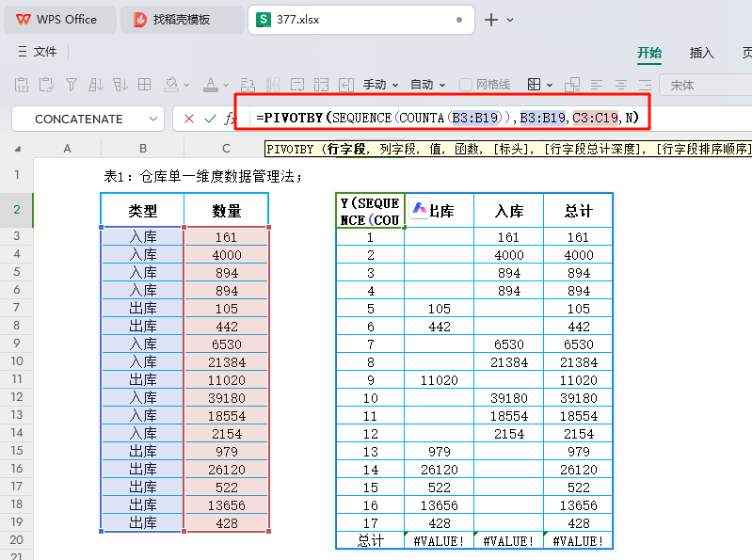
Task: Open the 找稻壳模板 tab
Action: point(182,20)
